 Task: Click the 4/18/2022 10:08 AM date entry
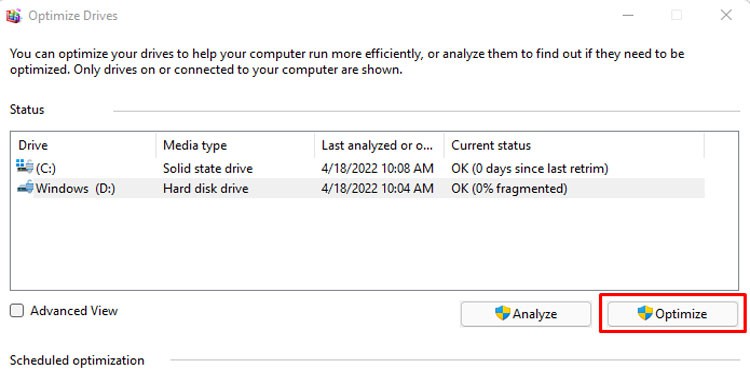tap(377, 168)
